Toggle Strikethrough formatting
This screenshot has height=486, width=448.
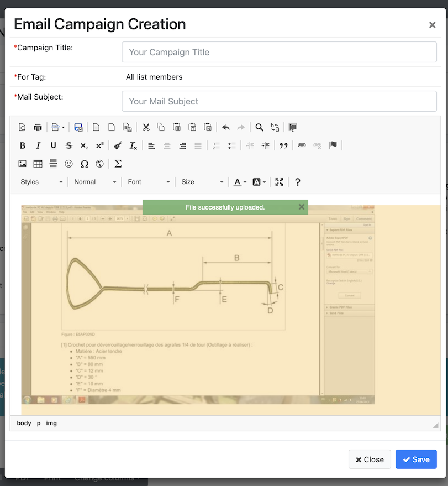68,145
